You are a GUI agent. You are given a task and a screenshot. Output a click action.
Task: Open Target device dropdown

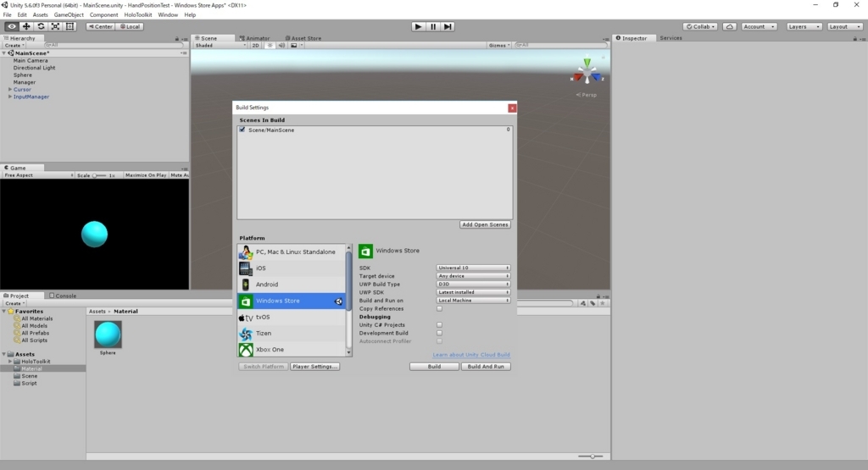pos(473,276)
